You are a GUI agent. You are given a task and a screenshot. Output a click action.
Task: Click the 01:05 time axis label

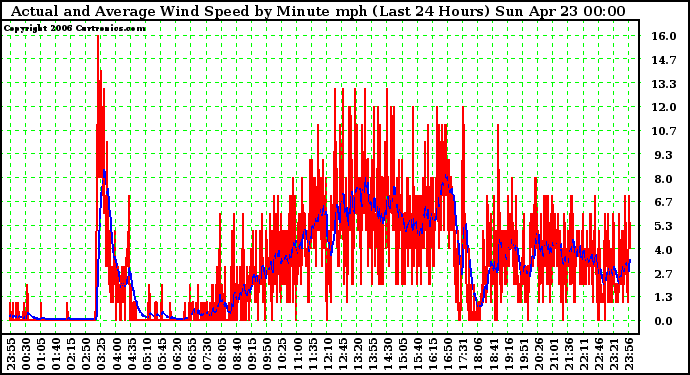coord(40,354)
